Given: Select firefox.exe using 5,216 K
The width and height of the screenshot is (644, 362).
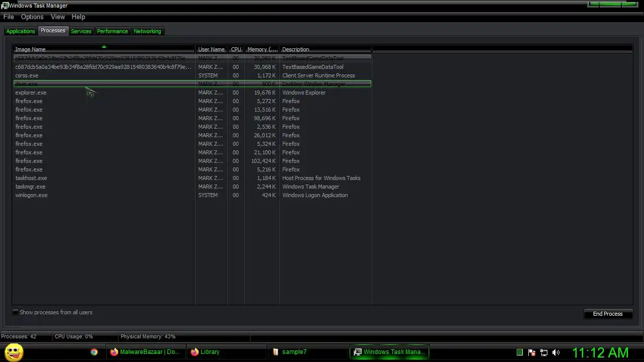Looking at the screenshot, I should point(192,169).
